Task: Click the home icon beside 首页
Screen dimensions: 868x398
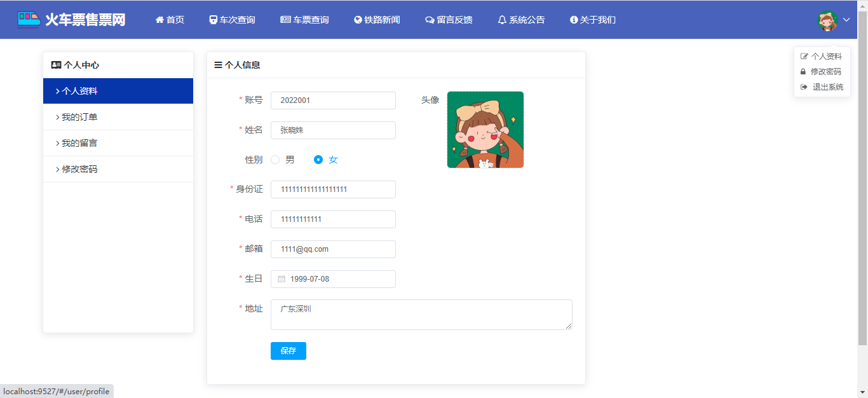Action: click(x=159, y=20)
